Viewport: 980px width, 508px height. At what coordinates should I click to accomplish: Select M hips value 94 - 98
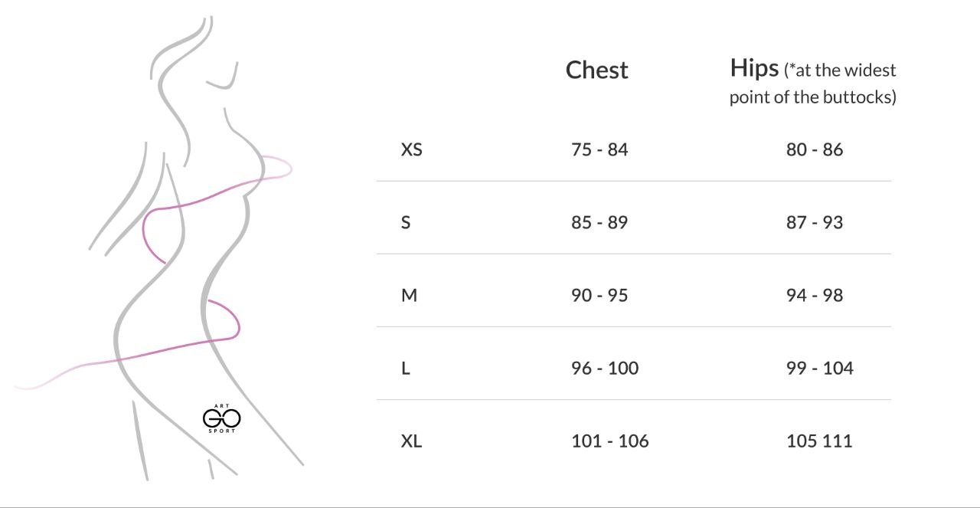(815, 295)
